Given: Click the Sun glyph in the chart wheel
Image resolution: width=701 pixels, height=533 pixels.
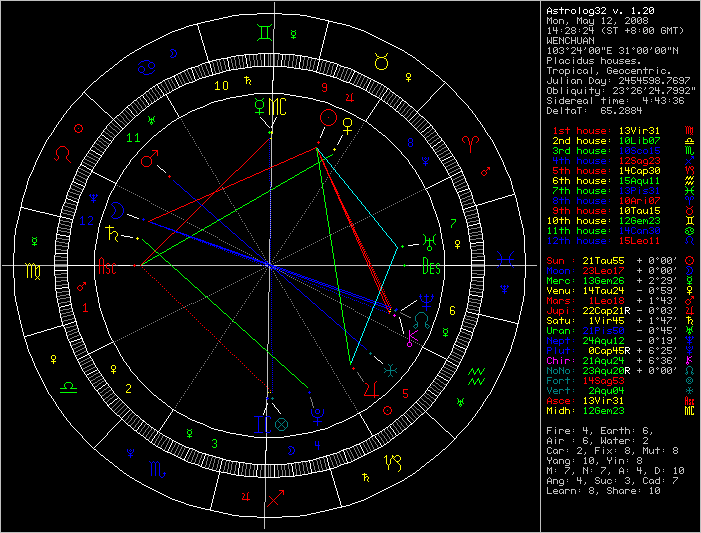Looking at the screenshot, I should pos(326,118).
